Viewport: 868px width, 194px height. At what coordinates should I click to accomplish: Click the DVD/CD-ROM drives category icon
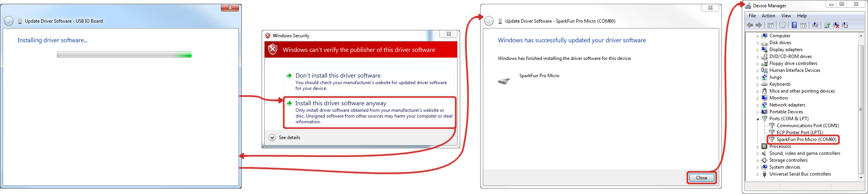765,56
